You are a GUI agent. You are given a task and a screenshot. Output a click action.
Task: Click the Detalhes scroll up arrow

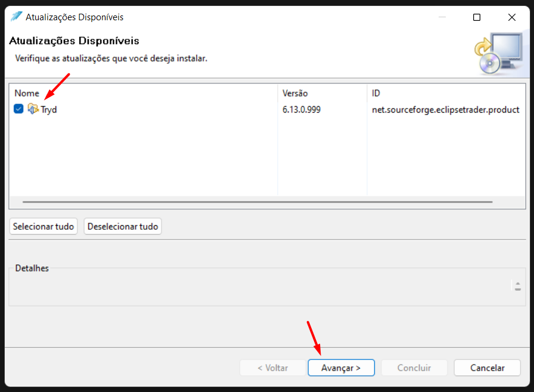coord(518,284)
